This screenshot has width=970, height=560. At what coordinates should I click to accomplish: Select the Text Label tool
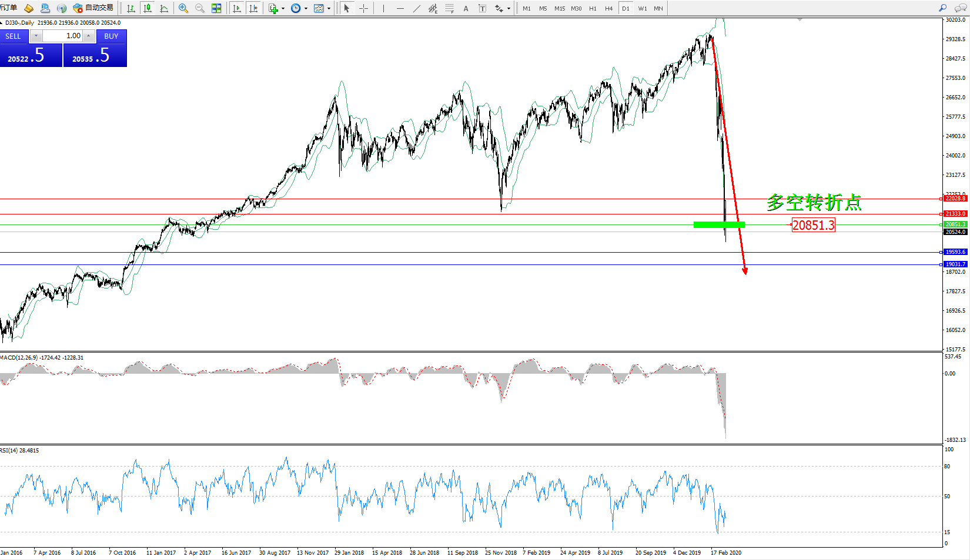(482, 8)
